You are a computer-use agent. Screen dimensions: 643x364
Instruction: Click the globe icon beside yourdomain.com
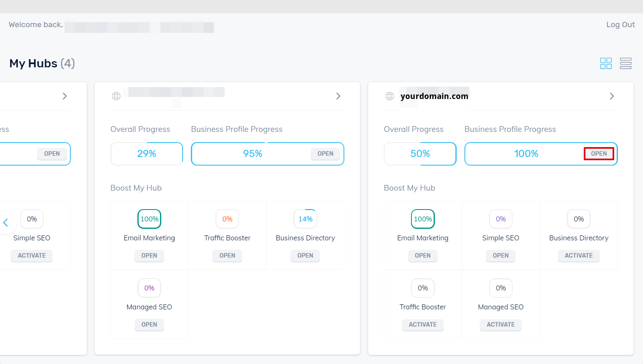click(x=390, y=96)
